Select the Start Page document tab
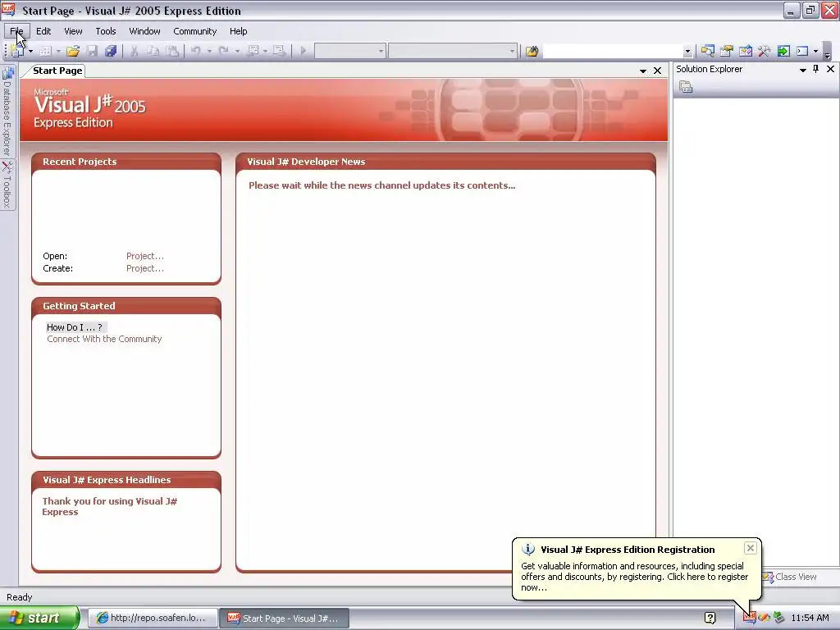This screenshot has height=630, width=840. tap(57, 71)
